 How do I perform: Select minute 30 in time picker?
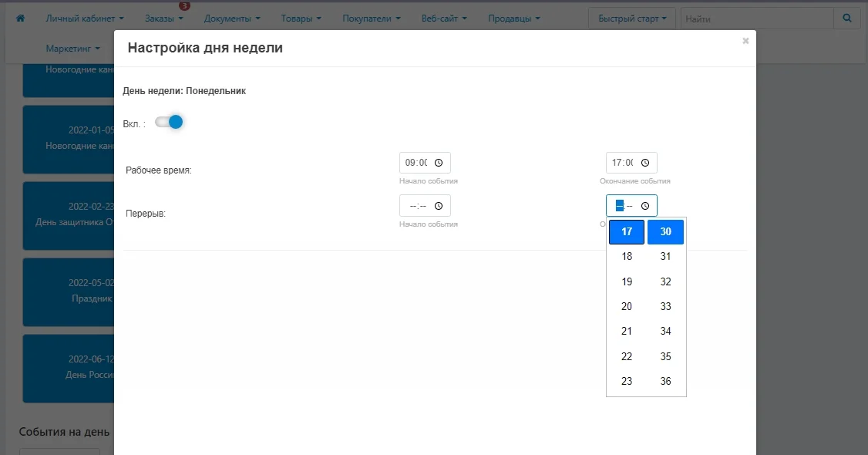coord(665,232)
